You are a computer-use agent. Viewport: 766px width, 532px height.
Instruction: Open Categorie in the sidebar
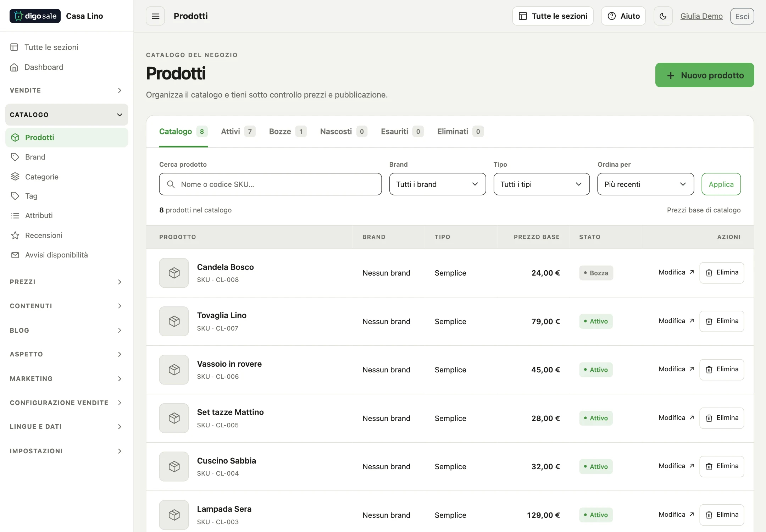[67, 177]
